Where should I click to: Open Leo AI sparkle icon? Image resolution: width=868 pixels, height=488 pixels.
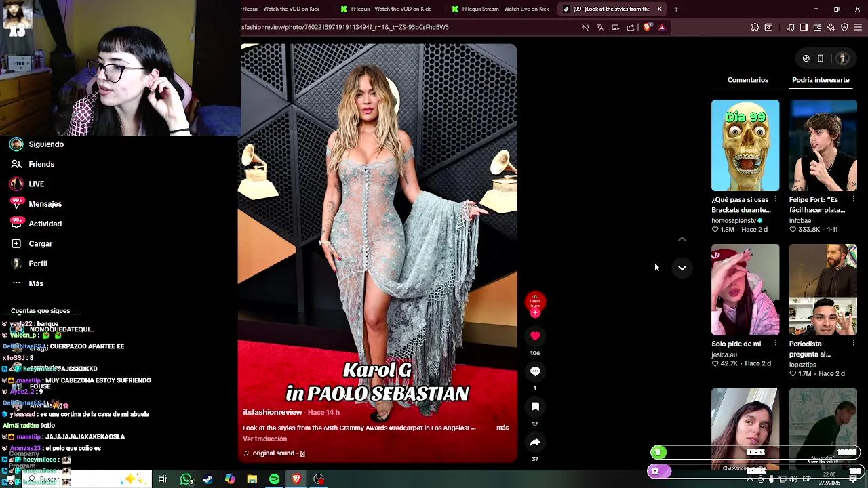point(831,27)
